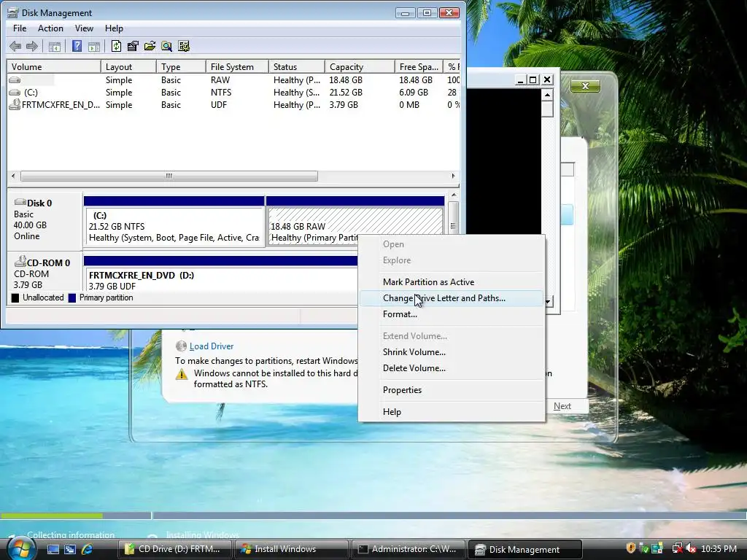The width and height of the screenshot is (747, 560).
Task: Open the View menu
Action: [x=84, y=28]
